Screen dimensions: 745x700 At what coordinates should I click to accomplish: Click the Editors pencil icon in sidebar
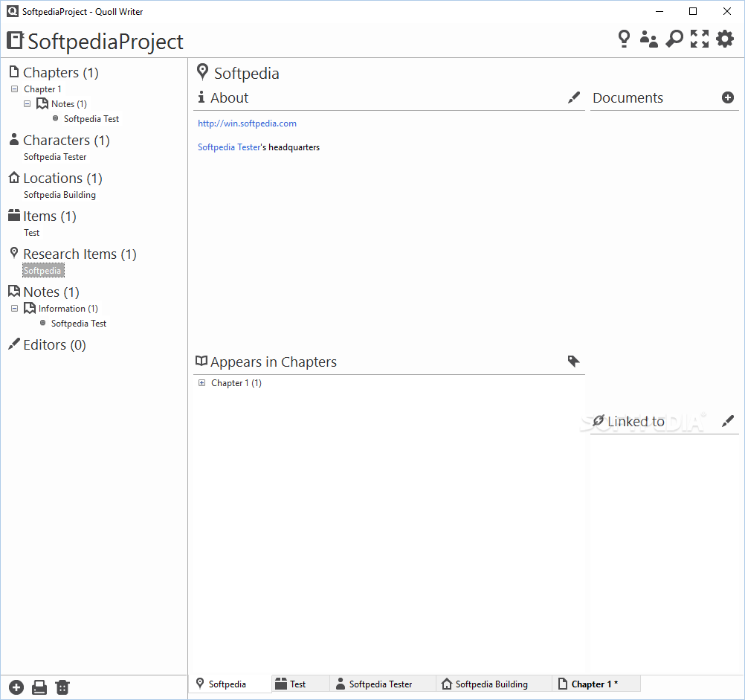pos(14,344)
